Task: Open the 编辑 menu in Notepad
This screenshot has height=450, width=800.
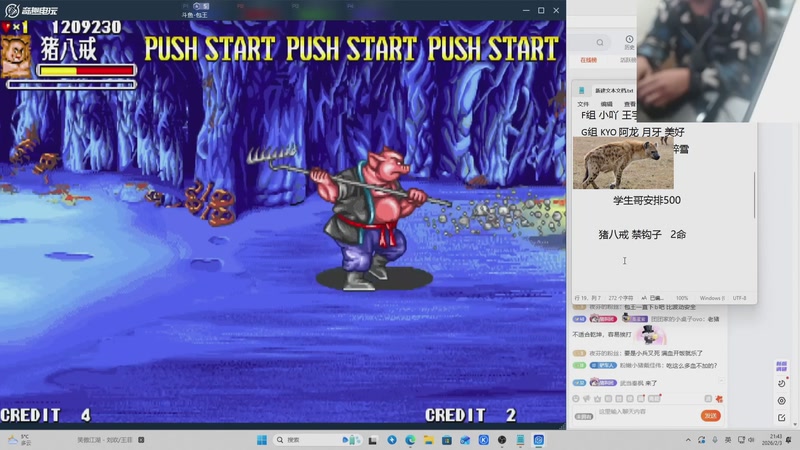Action: tap(606, 104)
